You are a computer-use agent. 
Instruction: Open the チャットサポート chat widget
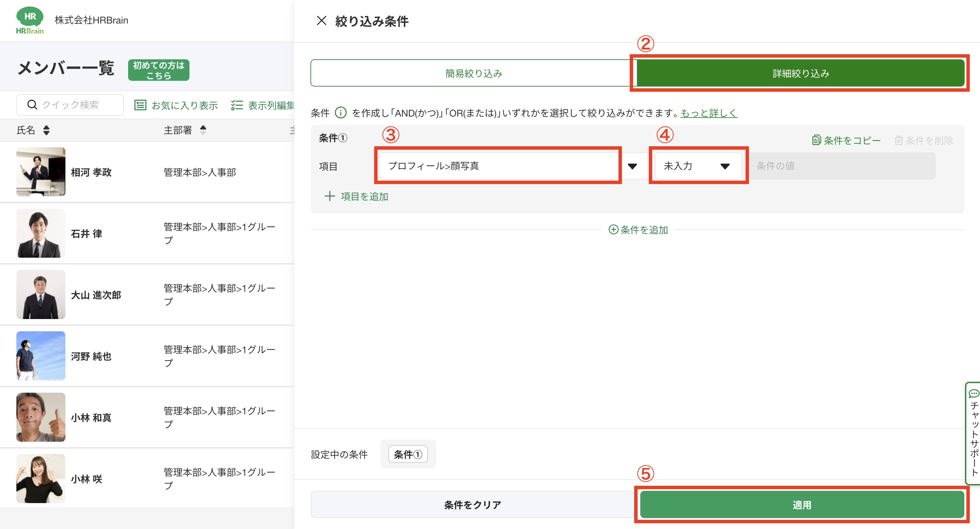(x=973, y=434)
